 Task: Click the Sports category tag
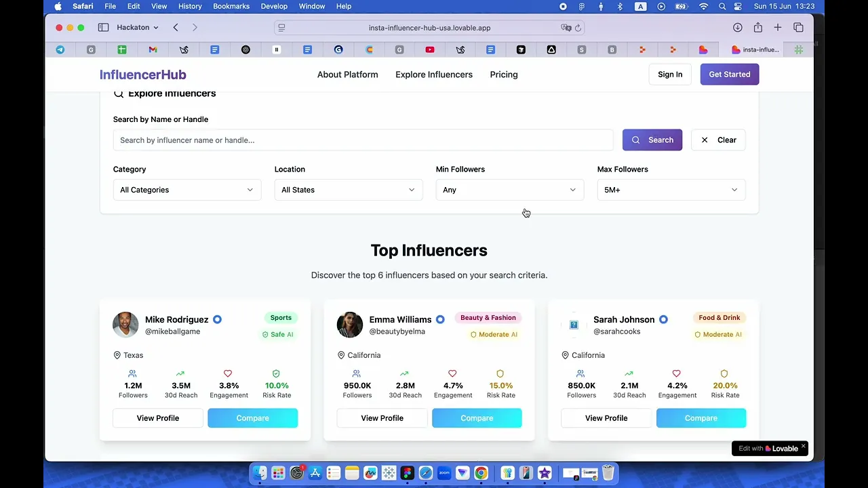pyautogui.click(x=281, y=318)
